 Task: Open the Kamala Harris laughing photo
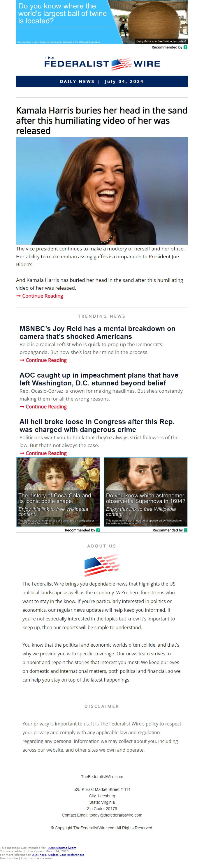pos(102,191)
